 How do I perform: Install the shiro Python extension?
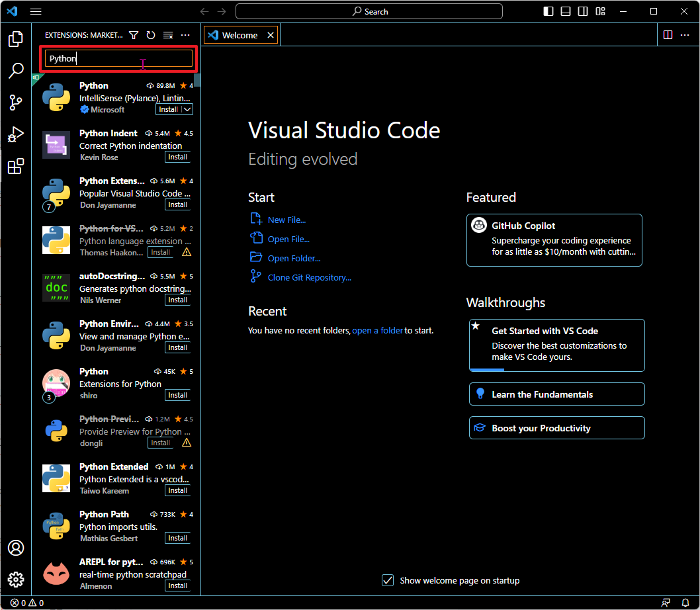pyautogui.click(x=178, y=395)
